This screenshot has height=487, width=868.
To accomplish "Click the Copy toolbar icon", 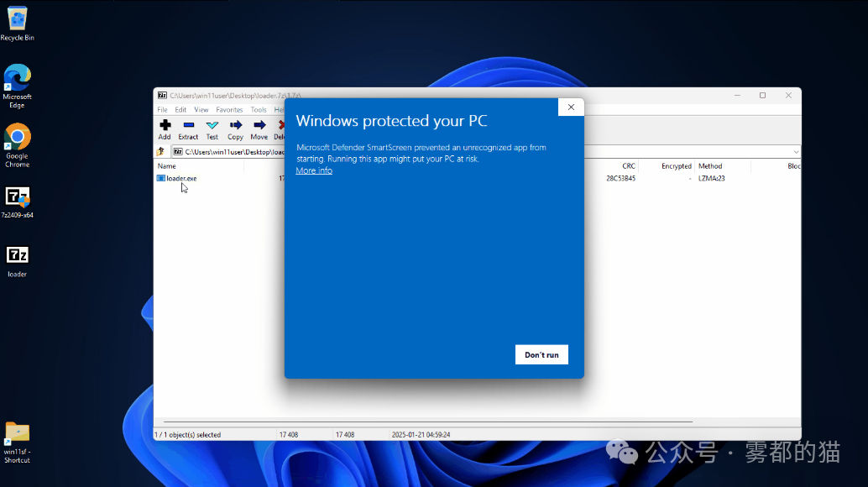I will coord(235,129).
